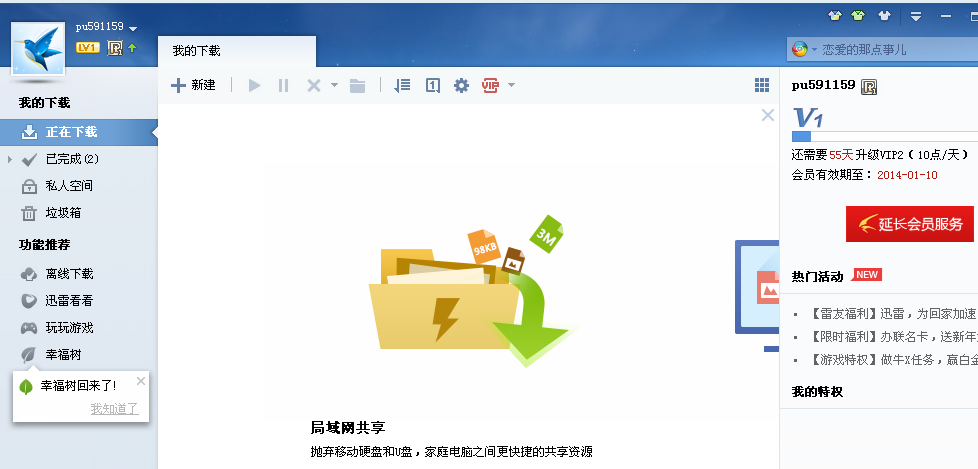Viewport: 978px width, 469px height.
Task: Click the 我的特权 heading
Action: [x=817, y=392]
